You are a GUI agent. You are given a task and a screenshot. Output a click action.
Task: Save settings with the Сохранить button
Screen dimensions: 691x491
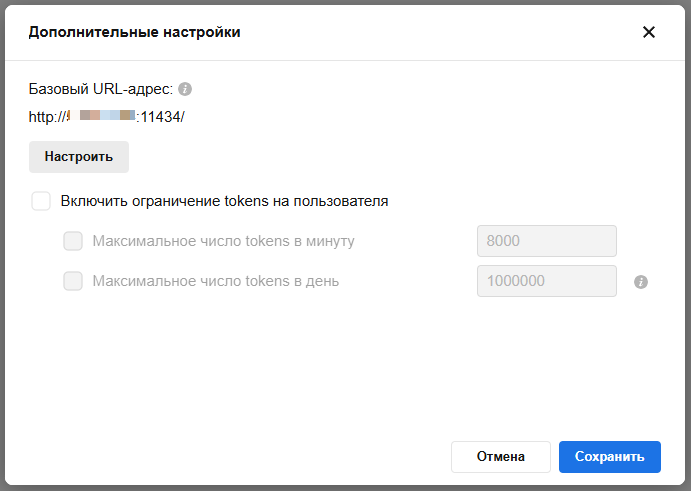point(609,456)
